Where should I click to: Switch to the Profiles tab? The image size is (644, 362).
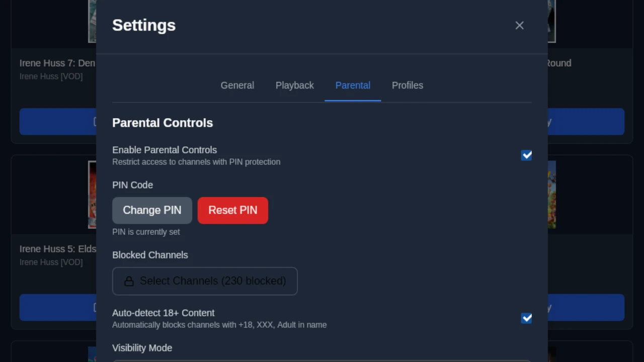coord(408,85)
